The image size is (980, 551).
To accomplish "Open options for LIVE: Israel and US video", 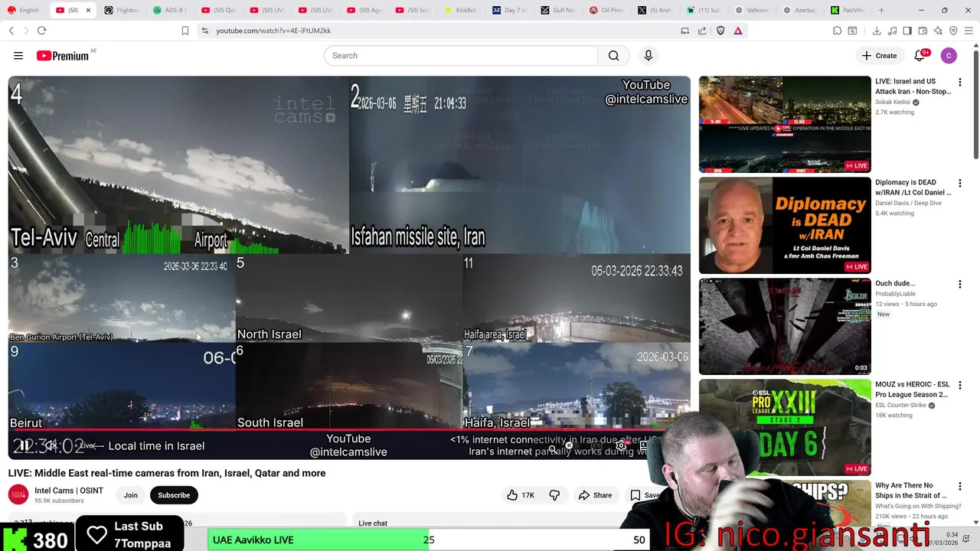I will coord(959,83).
